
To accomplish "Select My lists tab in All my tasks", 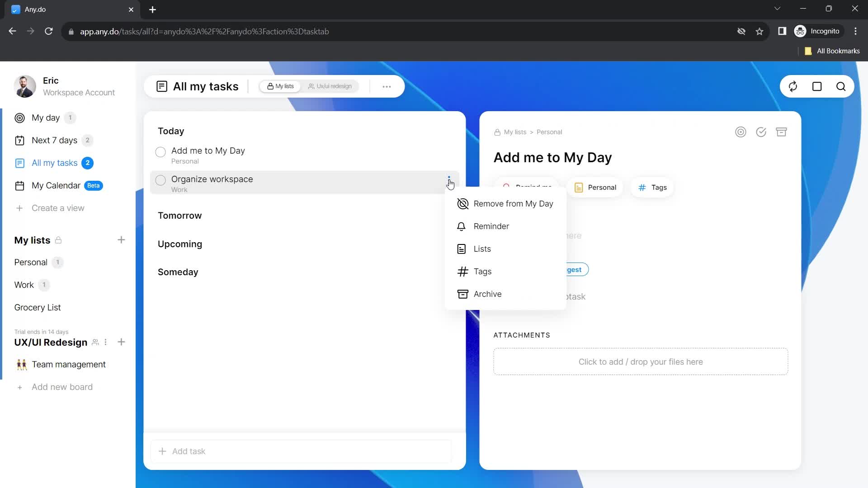I will tap(280, 86).
